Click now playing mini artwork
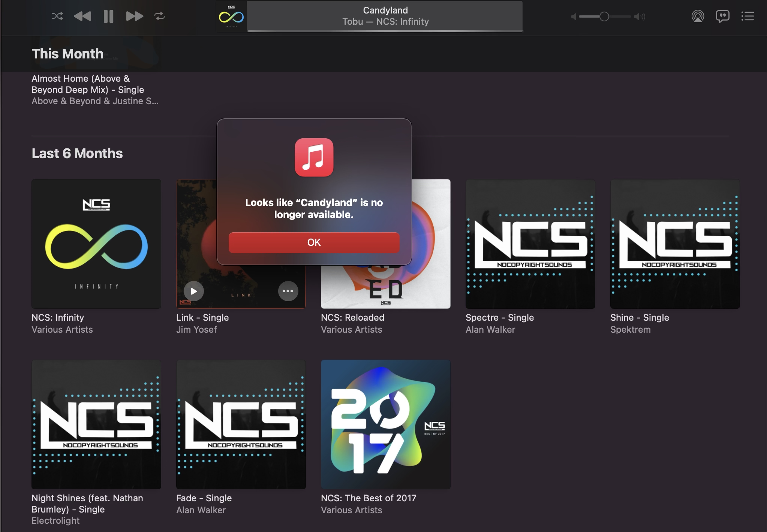 (x=231, y=16)
